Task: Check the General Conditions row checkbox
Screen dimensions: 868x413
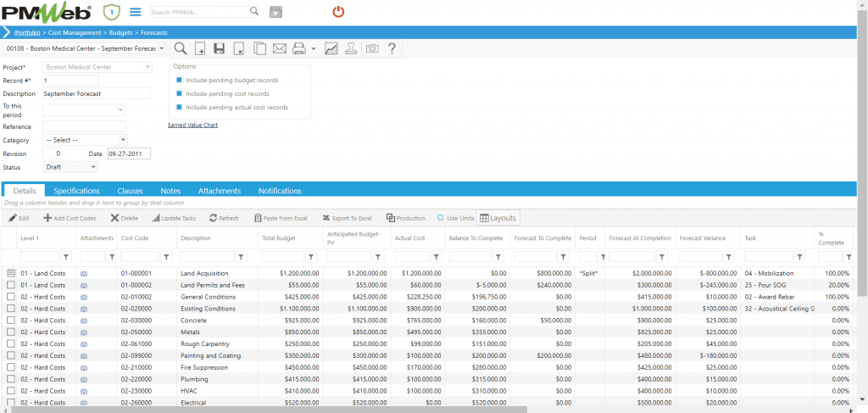Action: (x=10, y=297)
